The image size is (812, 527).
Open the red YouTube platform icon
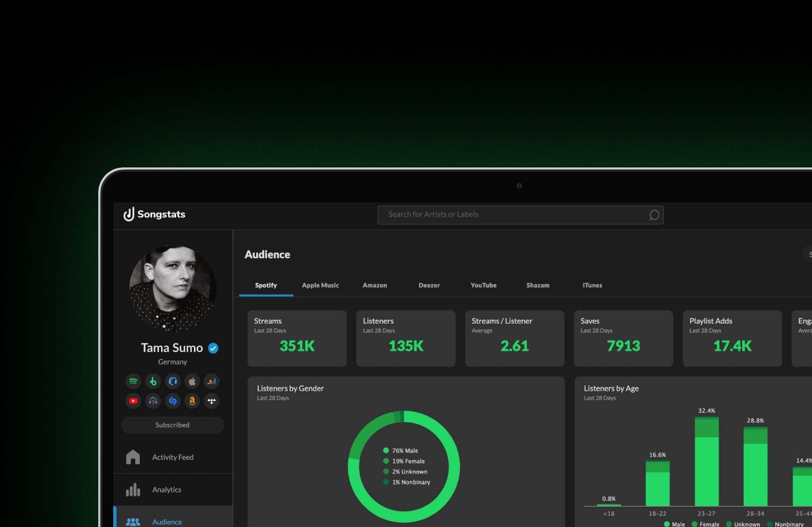tap(133, 401)
